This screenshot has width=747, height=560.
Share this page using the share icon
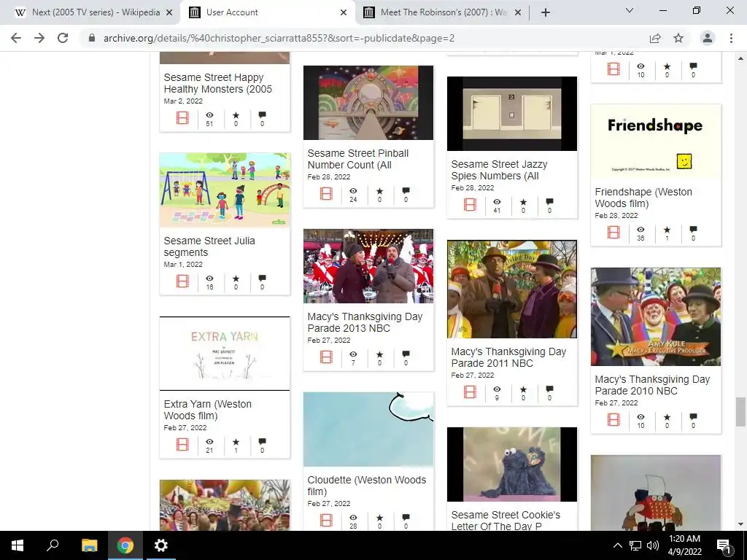[x=655, y=38]
